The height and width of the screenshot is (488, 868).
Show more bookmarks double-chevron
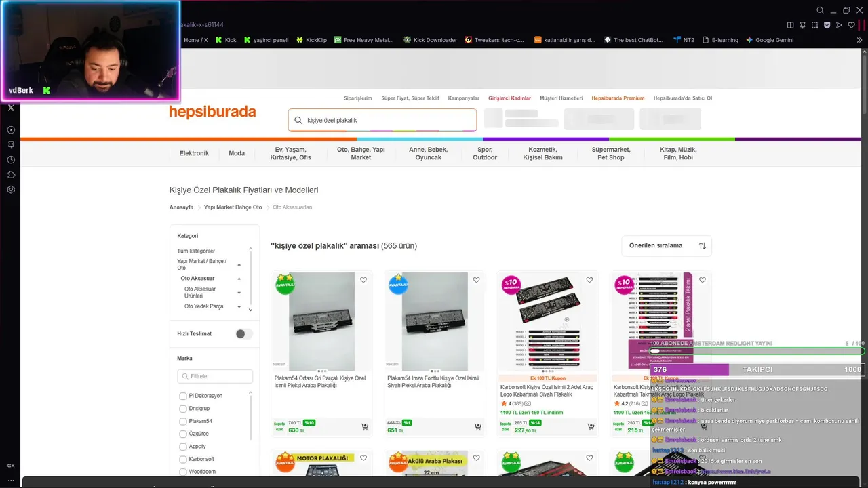[x=860, y=40]
